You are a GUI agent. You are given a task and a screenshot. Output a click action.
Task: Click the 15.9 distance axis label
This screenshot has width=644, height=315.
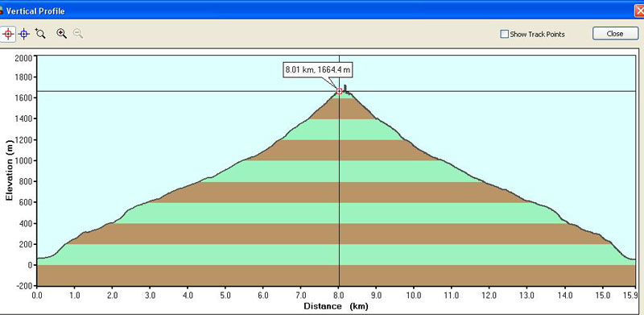tap(630, 295)
